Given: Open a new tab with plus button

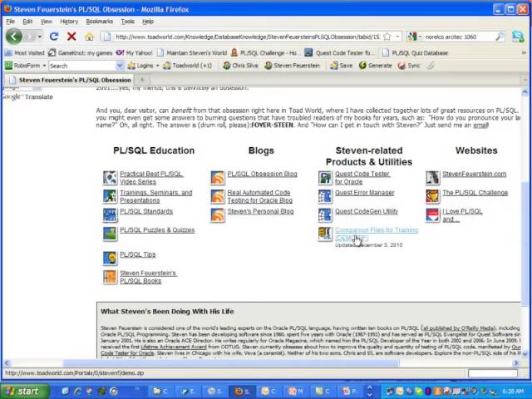Looking at the screenshot, I should 142,80.
